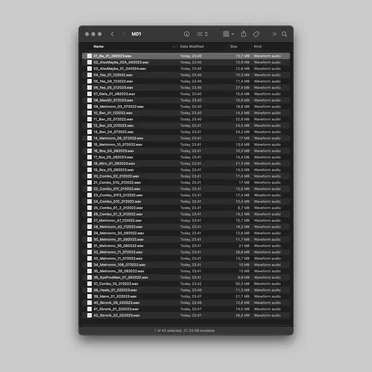372x372 pixels.
Task: Click the waveform file icon beside 05_Yes_04
Action: 89,81
